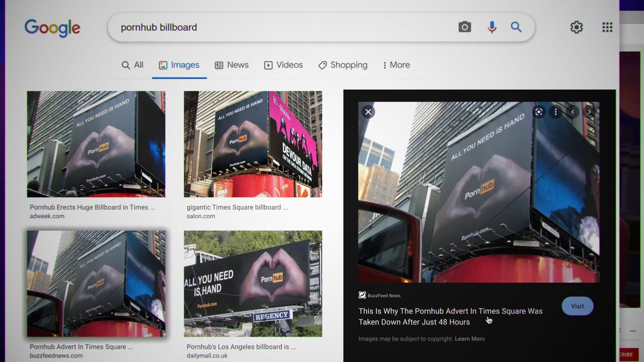
Task: Click the Visit button
Action: pyautogui.click(x=578, y=306)
